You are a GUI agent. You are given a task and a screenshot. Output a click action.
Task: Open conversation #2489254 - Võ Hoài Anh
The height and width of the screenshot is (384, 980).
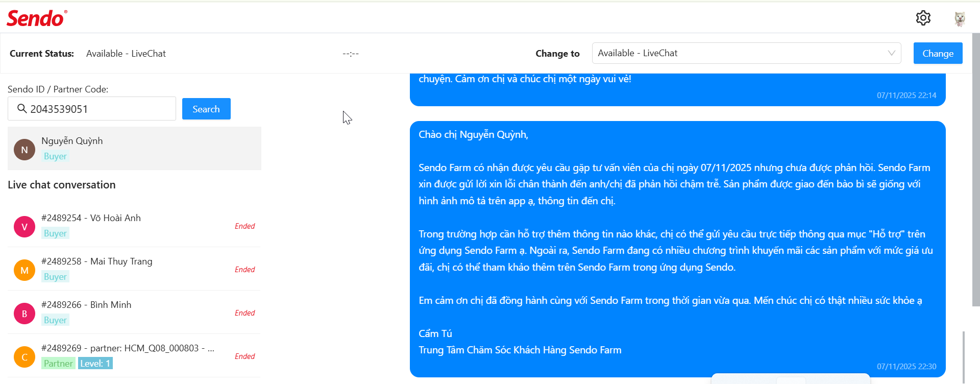point(134,226)
